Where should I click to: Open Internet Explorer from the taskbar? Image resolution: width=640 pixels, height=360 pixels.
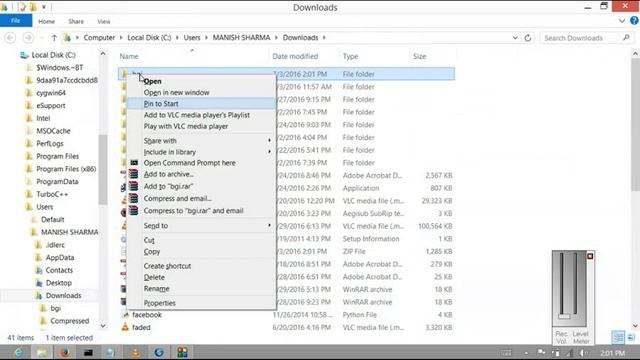[18, 352]
